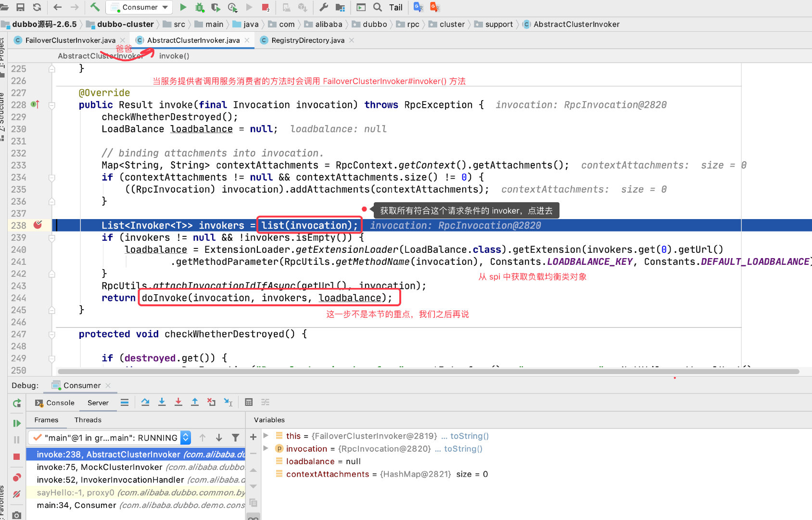
Task: Click the Tail toolbar button
Action: tap(396, 7)
